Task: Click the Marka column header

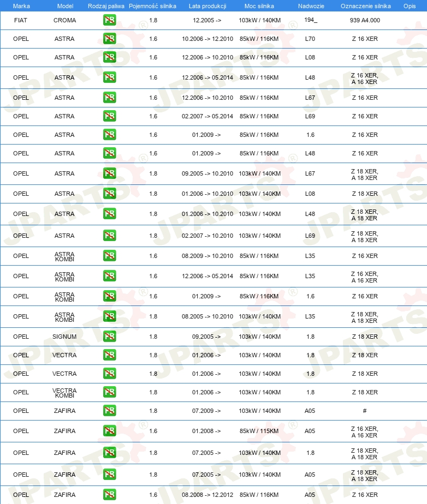Action: (21, 6)
